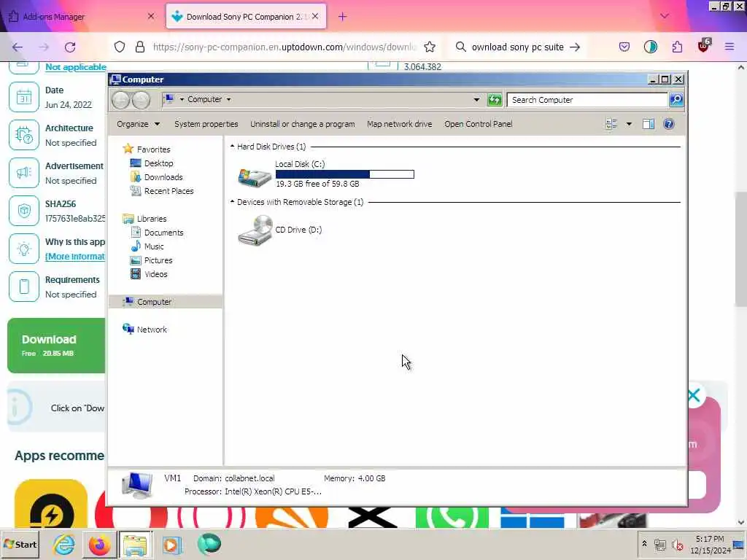Bookmark page with Firefox star icon
This screenshot has width=747, height=560.
click(x=430, y=47)
